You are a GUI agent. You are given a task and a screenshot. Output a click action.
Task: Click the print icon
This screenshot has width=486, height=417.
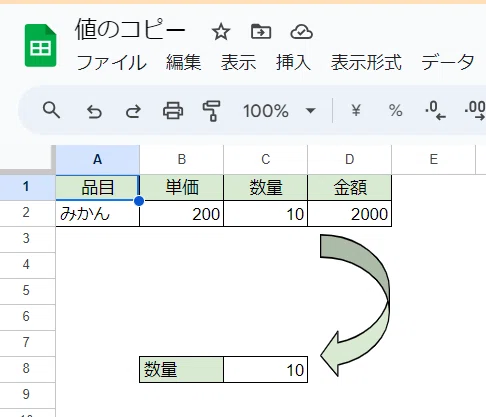tap(173, 111)
